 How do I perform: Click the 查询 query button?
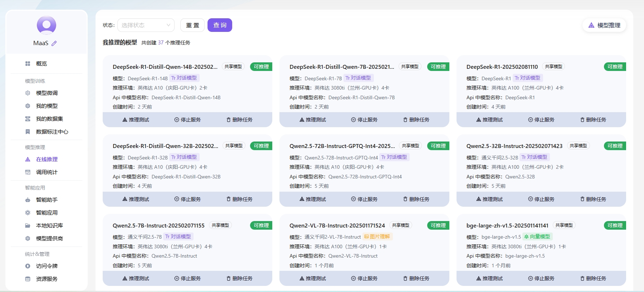[x=220, y=25]
